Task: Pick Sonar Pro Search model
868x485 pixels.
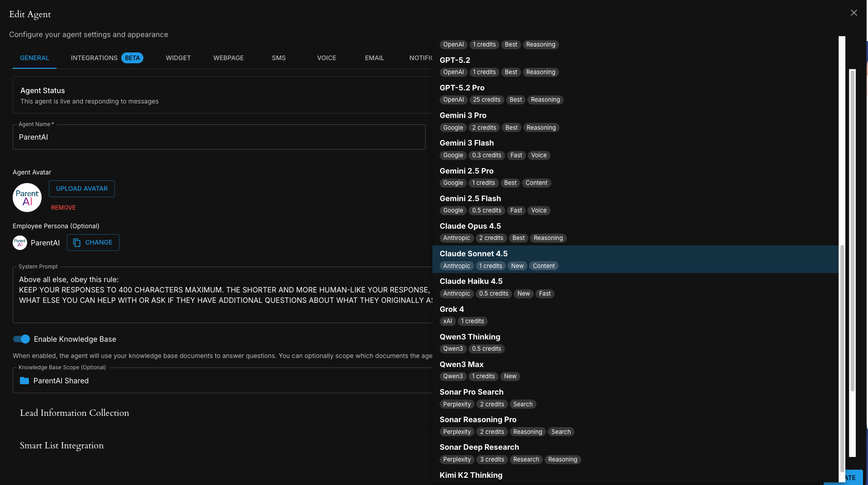Action: (635, 398)
